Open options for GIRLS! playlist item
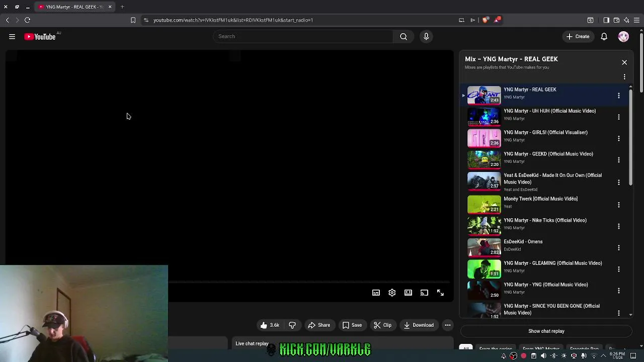Screen dimensions: 644x362 click(619, 139)
